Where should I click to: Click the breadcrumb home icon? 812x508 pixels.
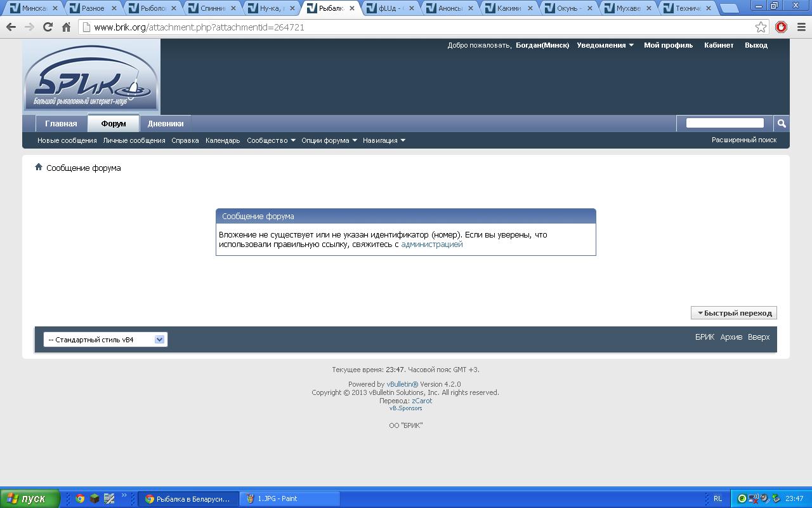pos(39,167)
